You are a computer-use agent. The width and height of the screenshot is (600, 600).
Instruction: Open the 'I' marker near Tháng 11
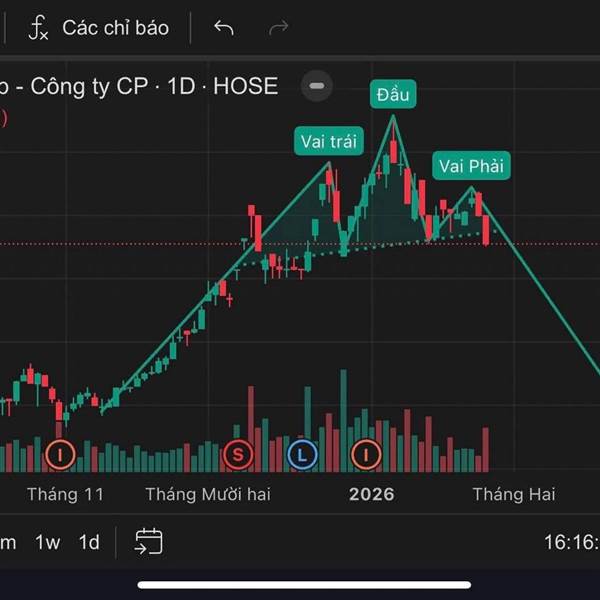pyautogui.click(x=60, y=455)
